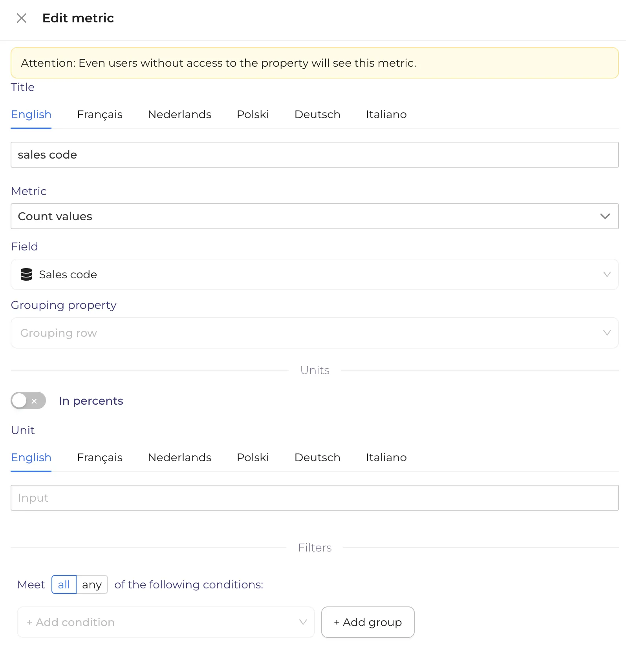This screenshot has height=672, width=626.
Task: Expand the Field dropdown with Sales code
Action: (315, 274)
